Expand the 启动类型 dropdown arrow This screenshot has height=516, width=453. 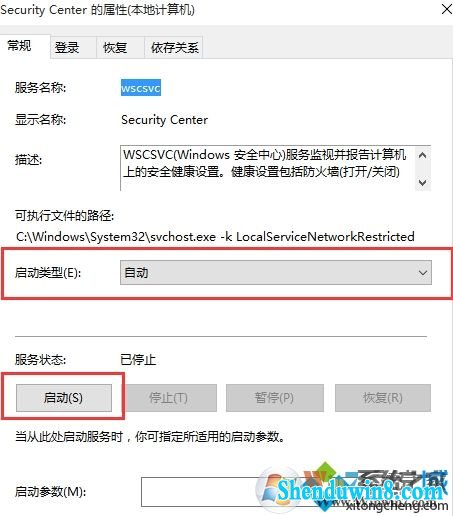tap(423, 273)
